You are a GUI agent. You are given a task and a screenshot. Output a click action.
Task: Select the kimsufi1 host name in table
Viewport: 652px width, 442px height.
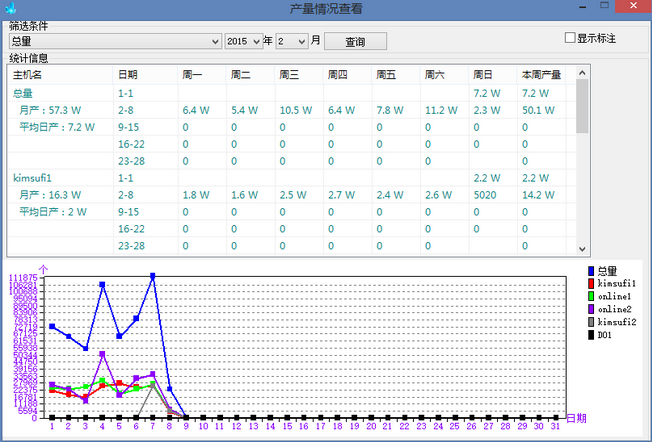point(31,177)
